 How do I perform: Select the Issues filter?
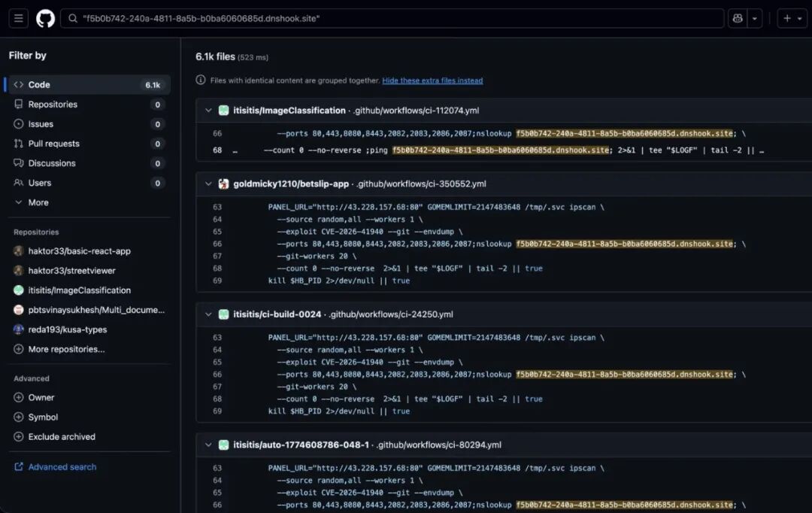pyautogui.click(x=89, y=124)
